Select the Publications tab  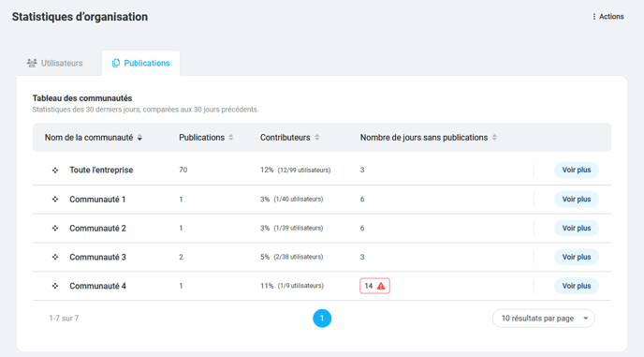(x=140, y=63)
